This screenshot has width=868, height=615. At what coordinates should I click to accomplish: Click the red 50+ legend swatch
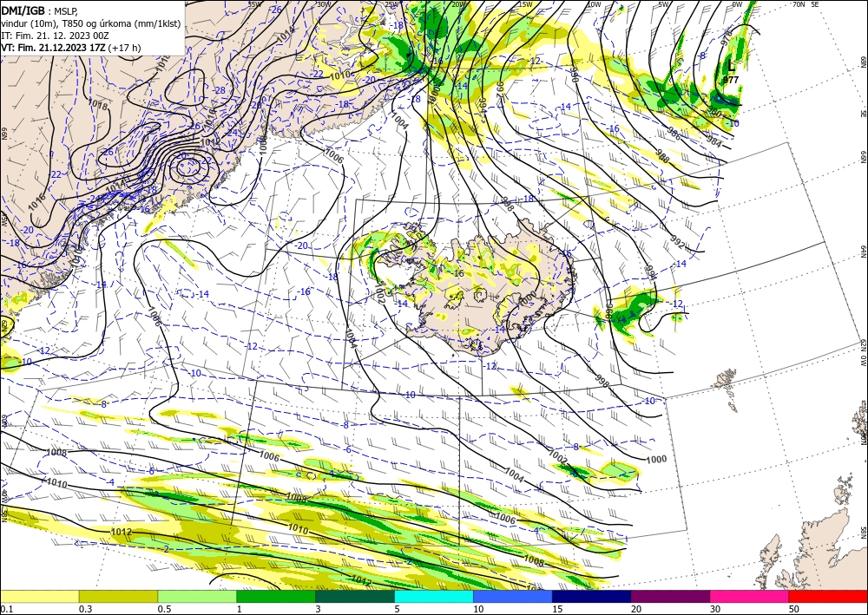[x=828, y=597]
